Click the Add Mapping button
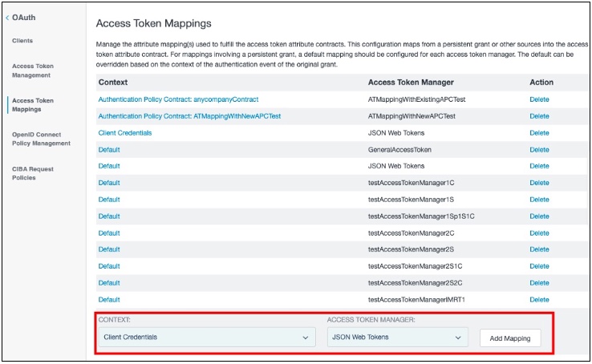The width and height of the screenshot is (592, 364). point(510,338)
